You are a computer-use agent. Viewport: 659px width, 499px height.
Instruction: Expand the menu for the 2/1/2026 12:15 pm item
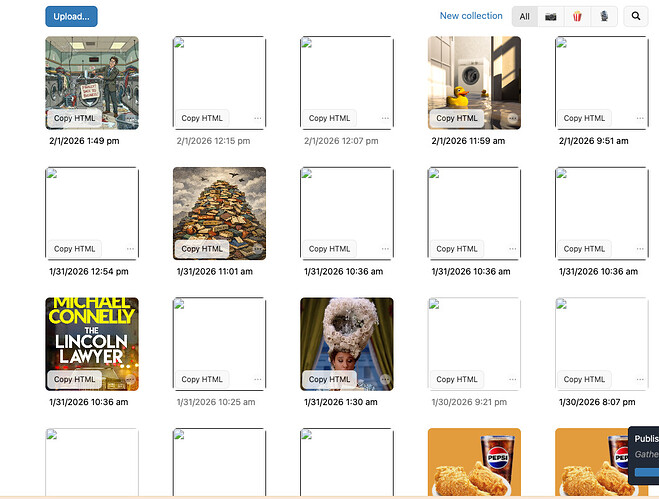pyautogui.click(x=258, y=118)
